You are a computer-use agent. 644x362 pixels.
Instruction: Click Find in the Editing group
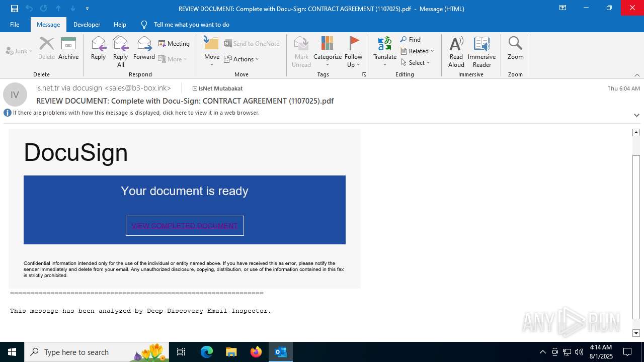tap(411, 40)
